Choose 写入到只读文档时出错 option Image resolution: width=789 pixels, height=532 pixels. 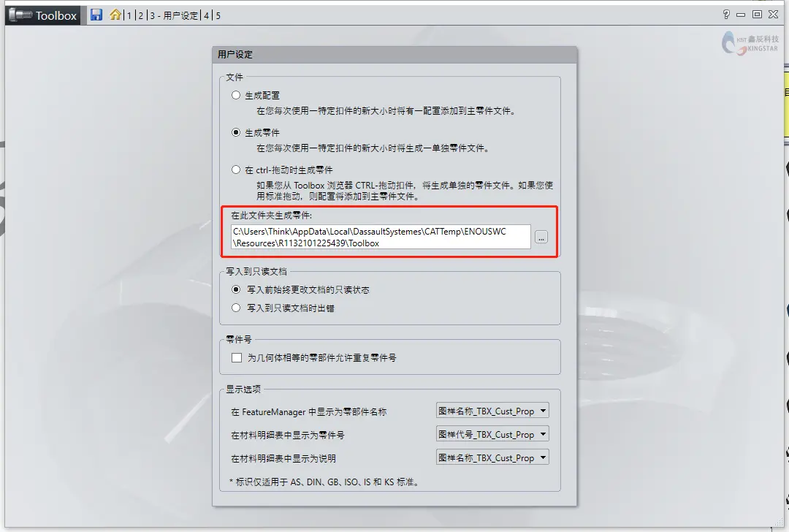[236, 308]
